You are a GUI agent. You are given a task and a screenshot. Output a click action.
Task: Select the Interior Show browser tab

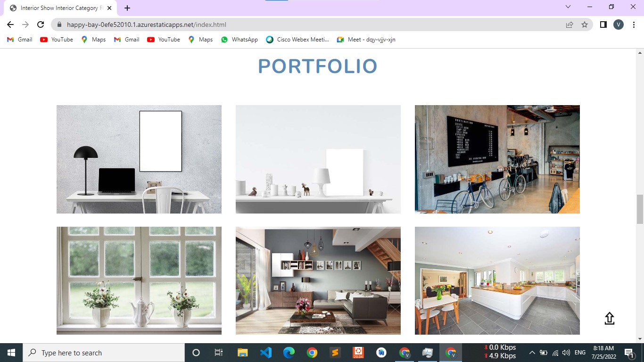(x=59, y=8)
